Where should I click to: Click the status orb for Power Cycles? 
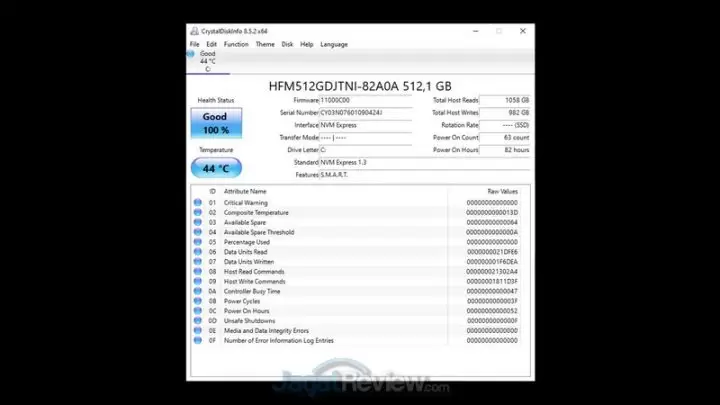click(x=198, y=301)
